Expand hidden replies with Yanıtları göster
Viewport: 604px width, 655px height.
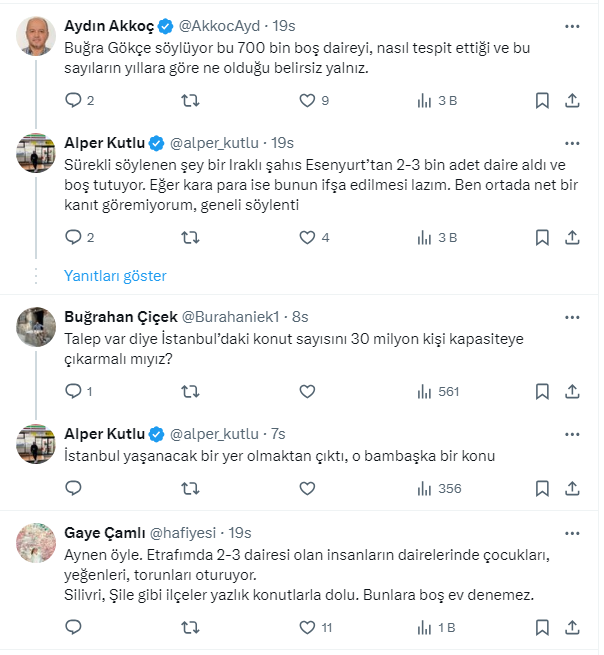click(x=115, y=275)
